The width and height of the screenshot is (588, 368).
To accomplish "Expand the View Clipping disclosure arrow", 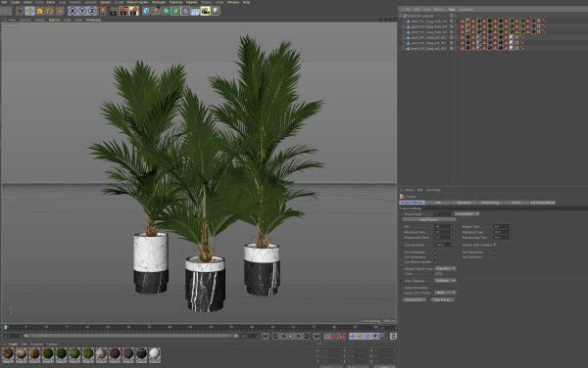I will click(x=401, y=281).
